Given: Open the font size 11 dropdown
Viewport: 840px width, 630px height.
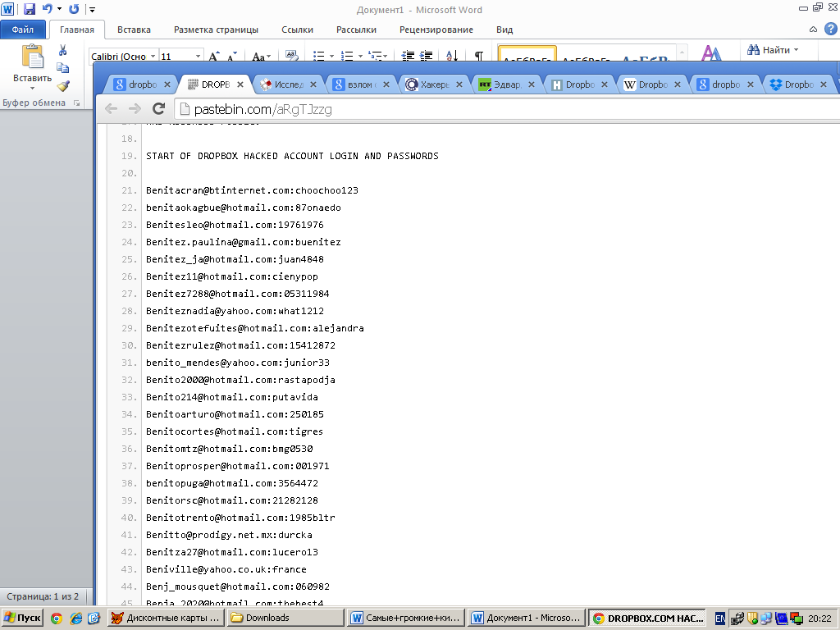Looking at the screenshot, I should pyautogui.click(x=199, y=57).
